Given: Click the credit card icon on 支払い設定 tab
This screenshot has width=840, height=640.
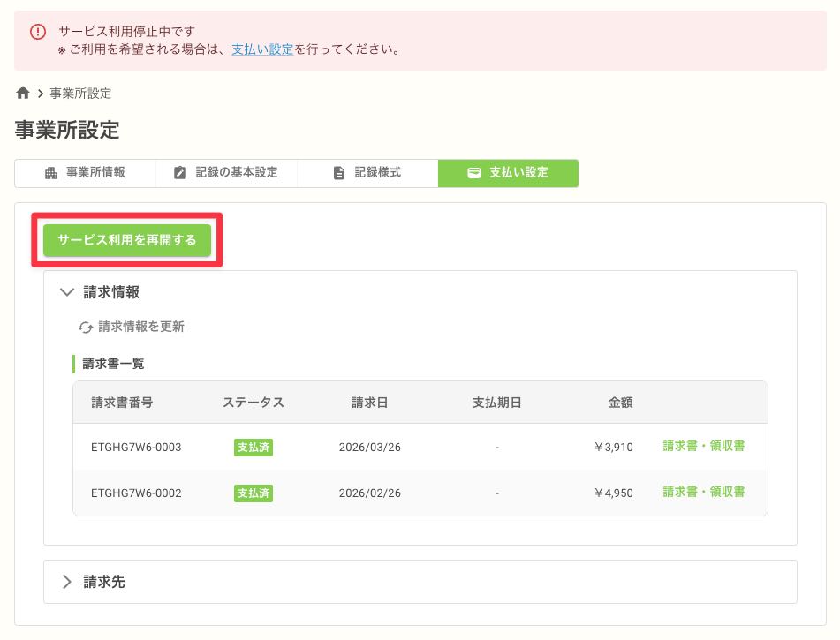Looking at the screenshot, I should [x=475, y=173].
